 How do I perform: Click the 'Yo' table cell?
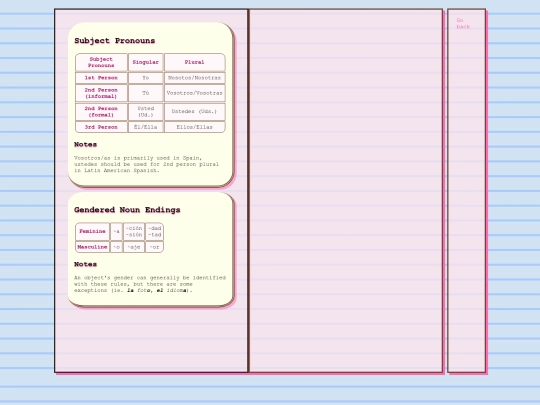coord(146,78)
